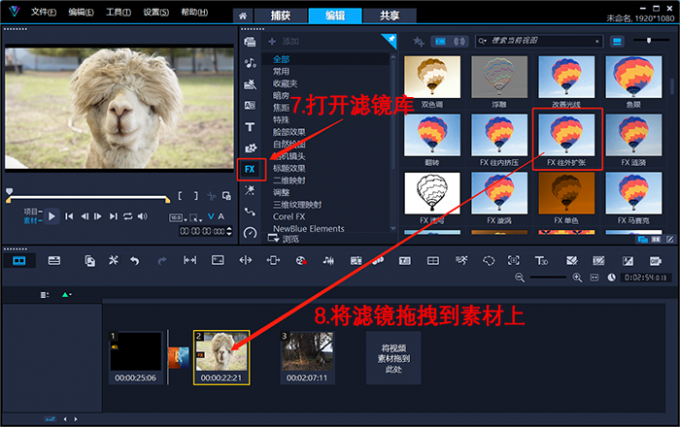Switch to the 捕获 tab
680x427 pixels.
click(x=281, y=16)
